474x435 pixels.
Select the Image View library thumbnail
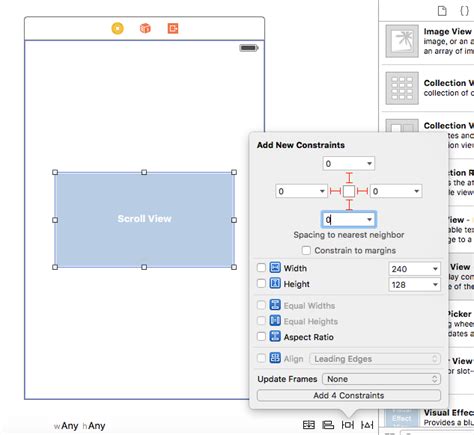(402, 41)
